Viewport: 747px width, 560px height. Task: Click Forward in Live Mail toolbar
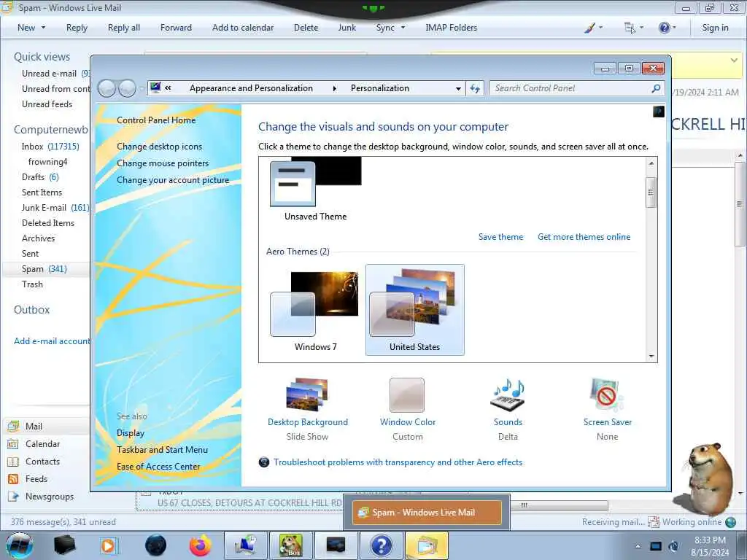point(176,28)
